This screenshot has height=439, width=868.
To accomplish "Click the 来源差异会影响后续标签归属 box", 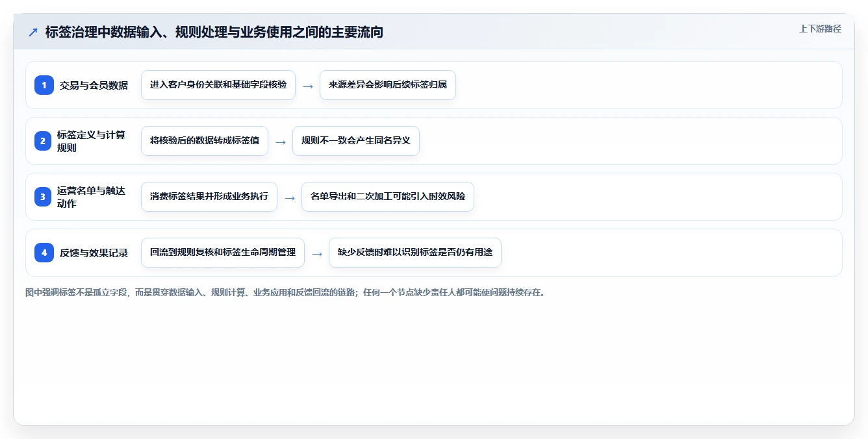I will click(388, 85).
